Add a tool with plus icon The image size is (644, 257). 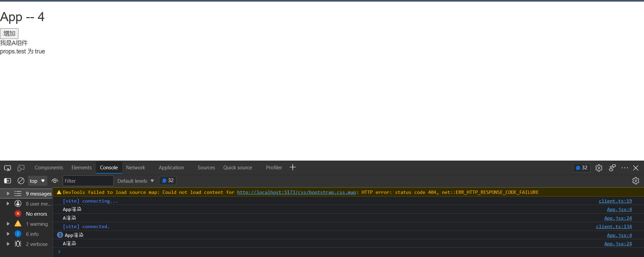(x=293, y=167)
